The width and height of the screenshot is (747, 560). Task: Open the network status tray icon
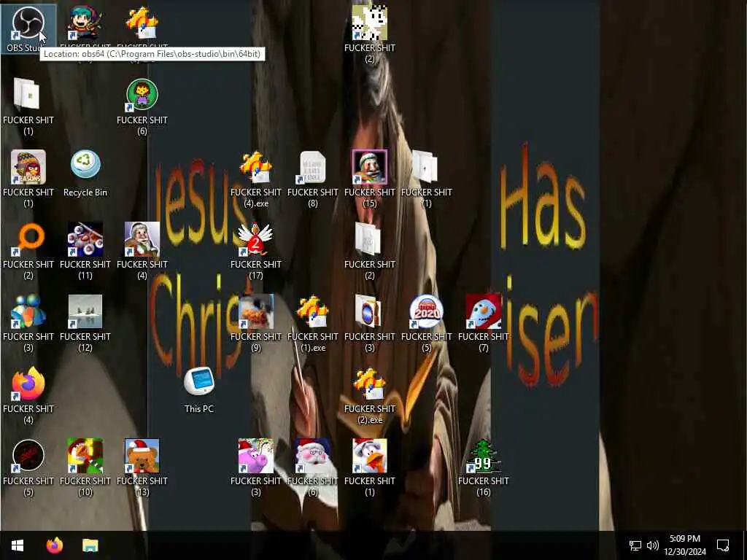tap(635, 545)
